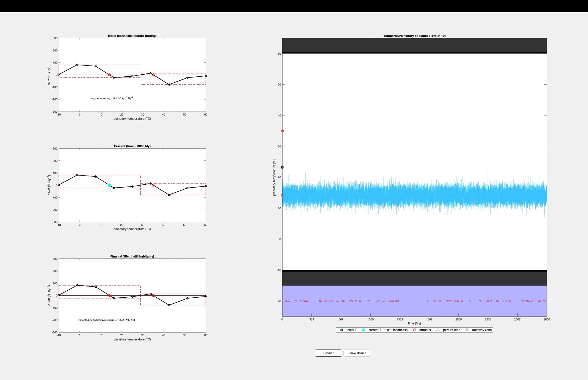Click title 'Initial feedbacks (before forcing)'
The width and height of the screenshot is (588, 380).
click(x=132, y=36)
